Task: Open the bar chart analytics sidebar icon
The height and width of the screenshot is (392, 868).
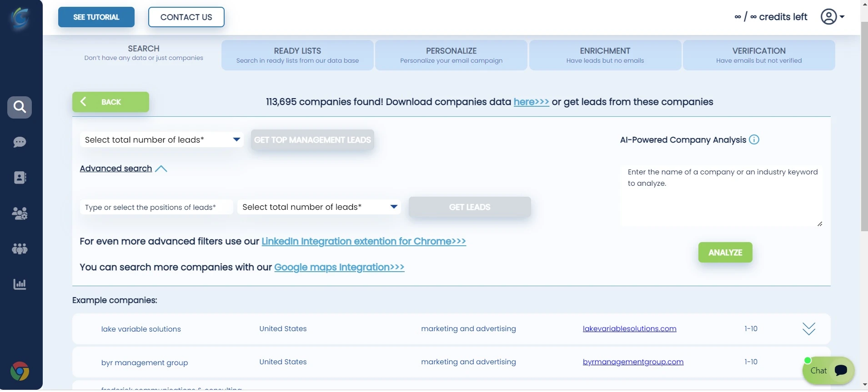Action: point(20,284)
